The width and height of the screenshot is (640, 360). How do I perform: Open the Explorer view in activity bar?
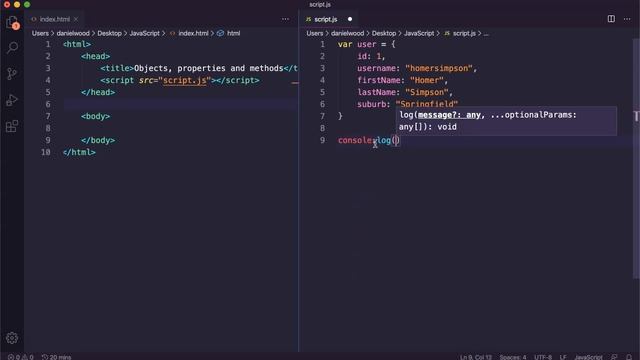[12, 22]
